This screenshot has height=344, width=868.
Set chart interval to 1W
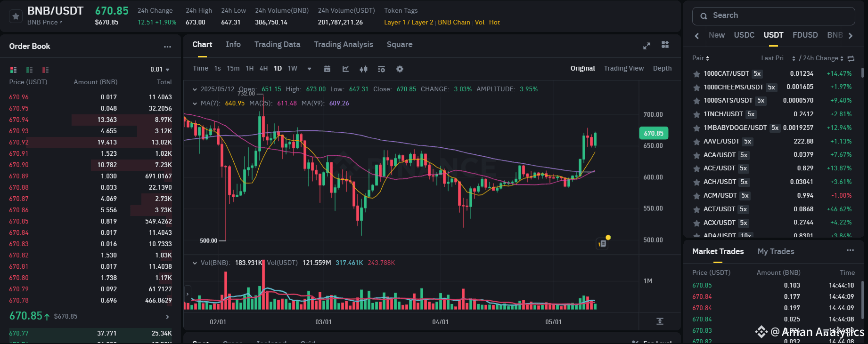tap(293, 68)
